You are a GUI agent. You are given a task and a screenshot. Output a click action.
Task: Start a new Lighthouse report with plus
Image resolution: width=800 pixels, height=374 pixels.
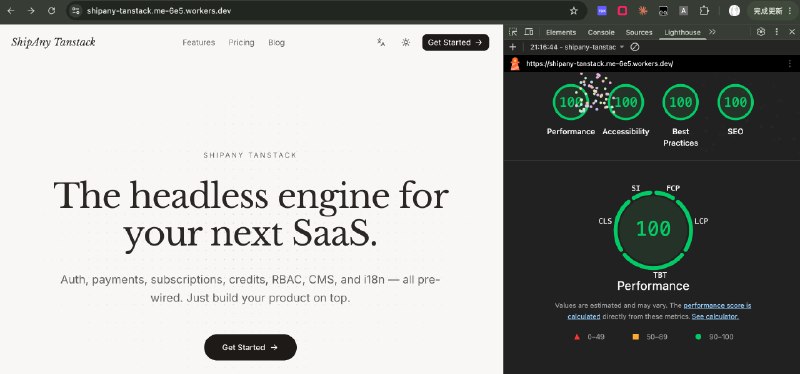513,47
